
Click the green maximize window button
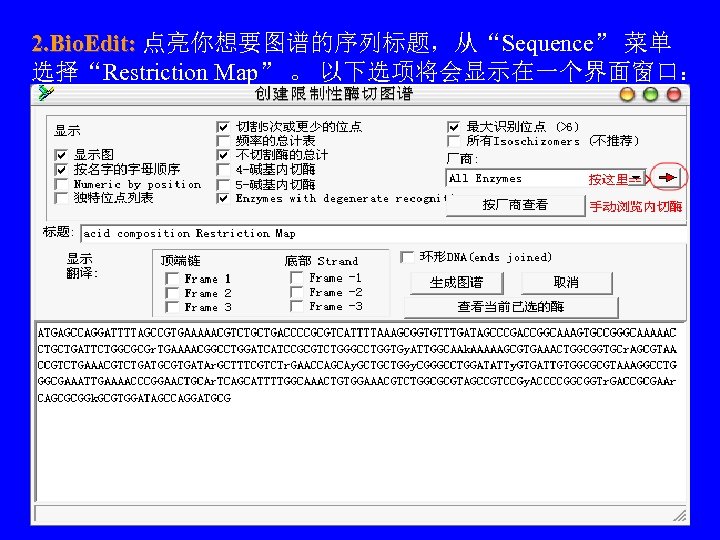pyautogui.click(x=650, y=95)
